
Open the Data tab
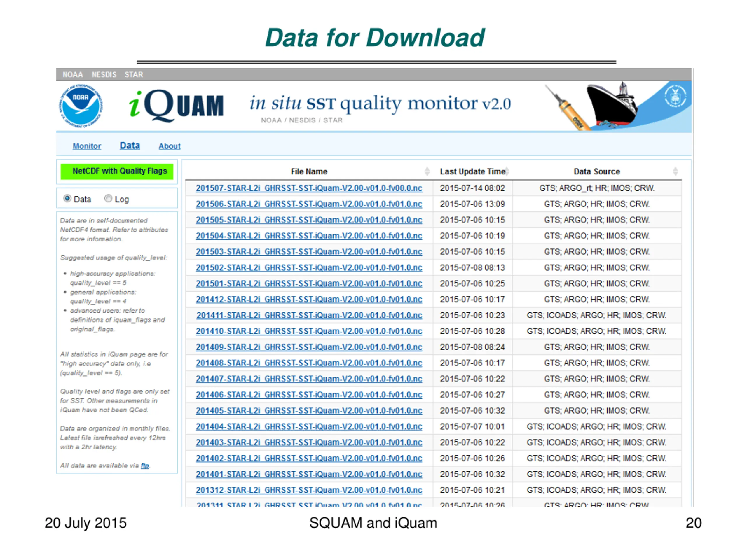pos(130,146)
